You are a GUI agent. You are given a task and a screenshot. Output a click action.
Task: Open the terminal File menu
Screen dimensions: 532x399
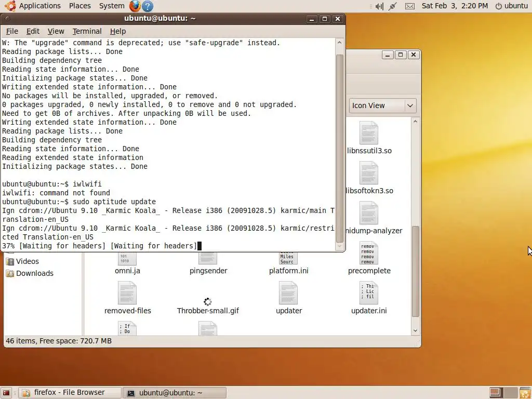tap(12, 31)
